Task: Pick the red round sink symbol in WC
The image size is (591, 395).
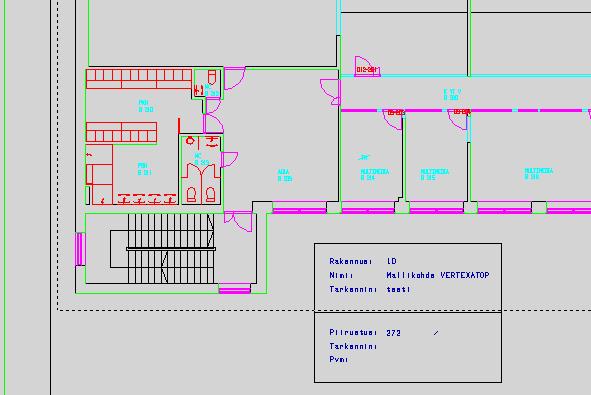Action: (x=190, y=141)
